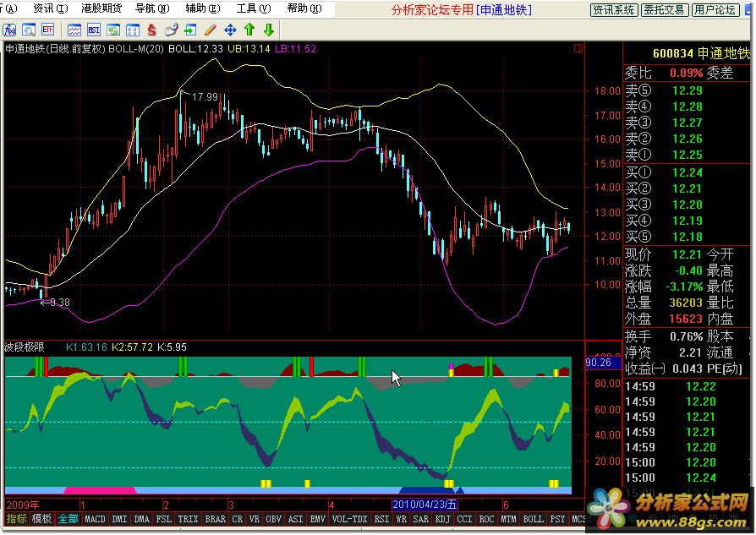This screenshot has height=535, width=756.
Task: Select the 全部 indicator tab
Action: (68, 519)
